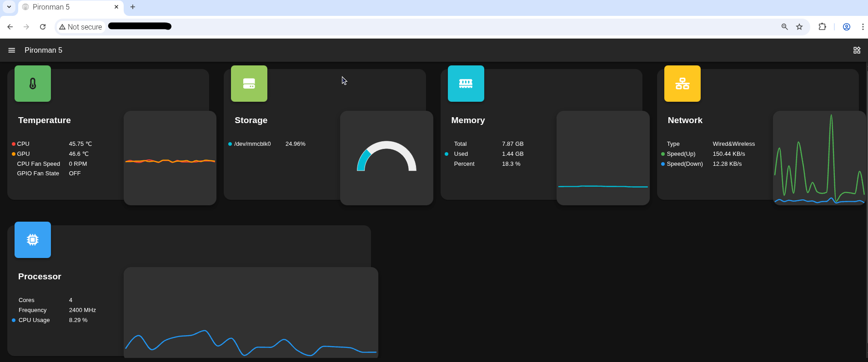The width and height of the screenshot is (868, 362).
Task: Click the storage usage gauge chart
Action: [386, 158]
